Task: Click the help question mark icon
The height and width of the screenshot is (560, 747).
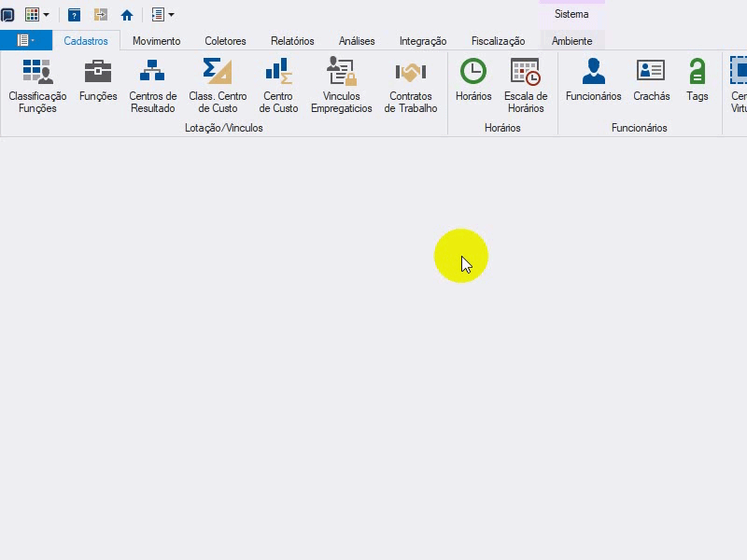Action: 74,15
